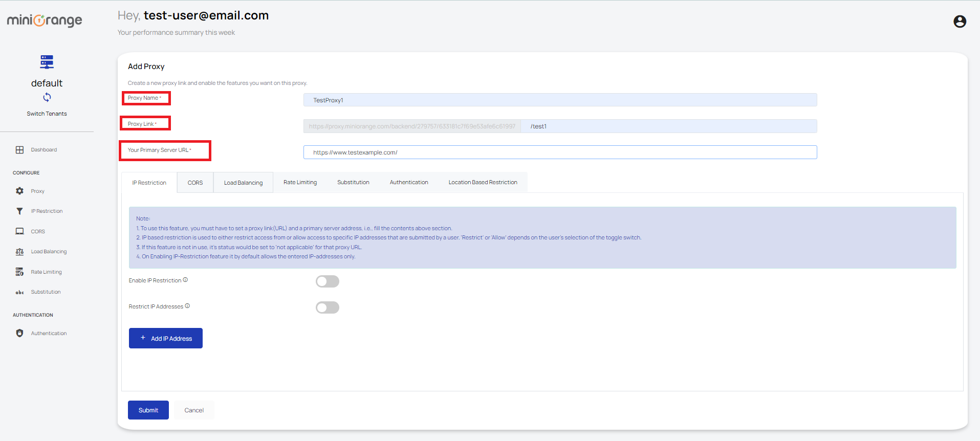Open the Rate Limiting tab
980x441 pixels.
pos(300,182)
